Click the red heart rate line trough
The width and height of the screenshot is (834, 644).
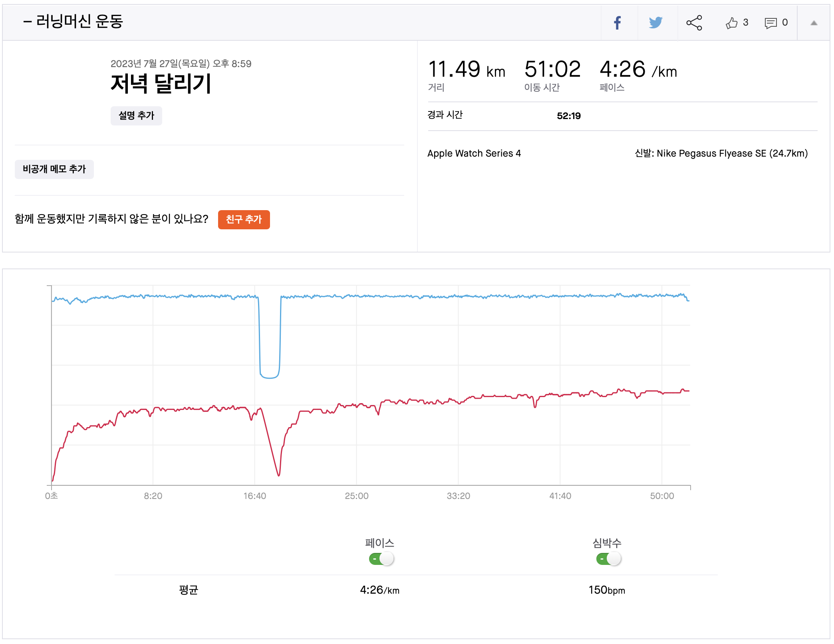tap(278, 475)
